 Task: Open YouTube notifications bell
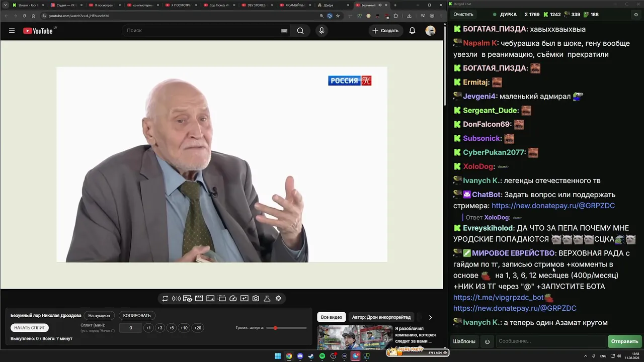click(412, 31)
